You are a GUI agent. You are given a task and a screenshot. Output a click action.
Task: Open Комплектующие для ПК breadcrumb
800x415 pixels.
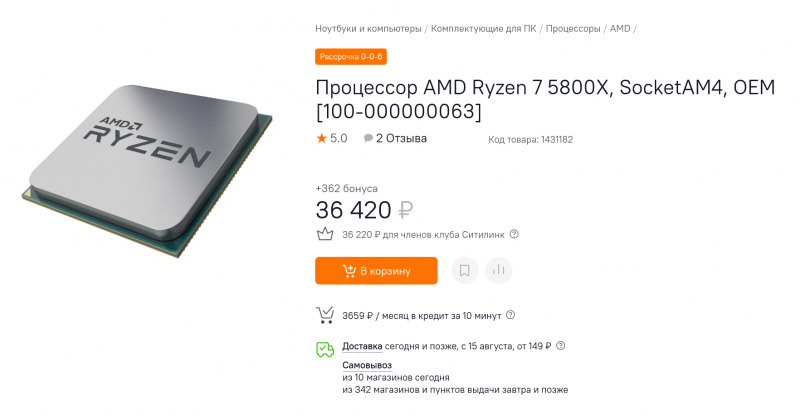pyautogui.click(x=484, y=29)
